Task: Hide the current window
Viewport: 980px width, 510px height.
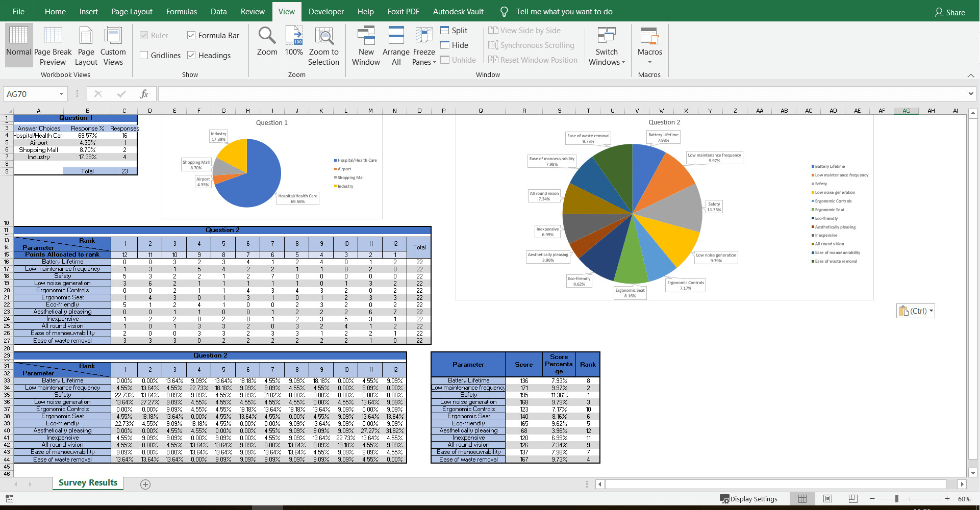Action: [x=454, y=45]
